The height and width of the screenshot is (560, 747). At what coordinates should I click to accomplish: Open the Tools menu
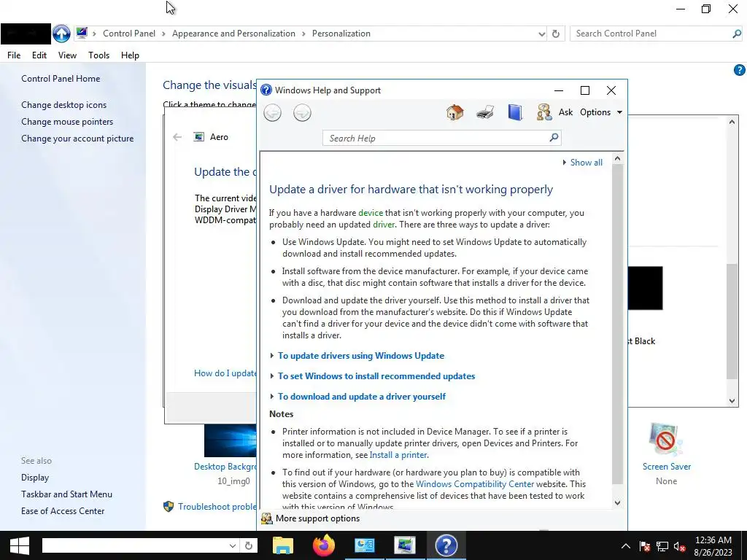(x=98, y=55)
